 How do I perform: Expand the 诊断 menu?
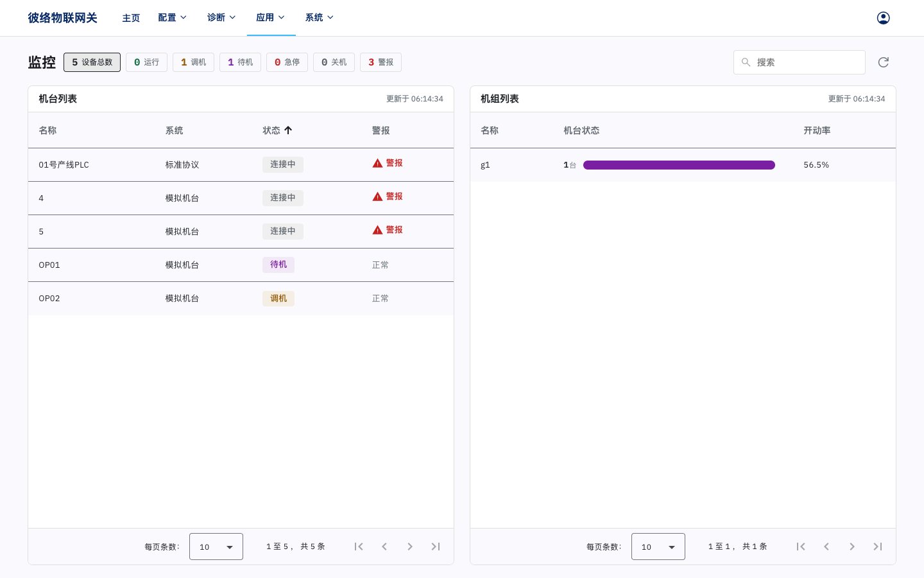(221, 18)
